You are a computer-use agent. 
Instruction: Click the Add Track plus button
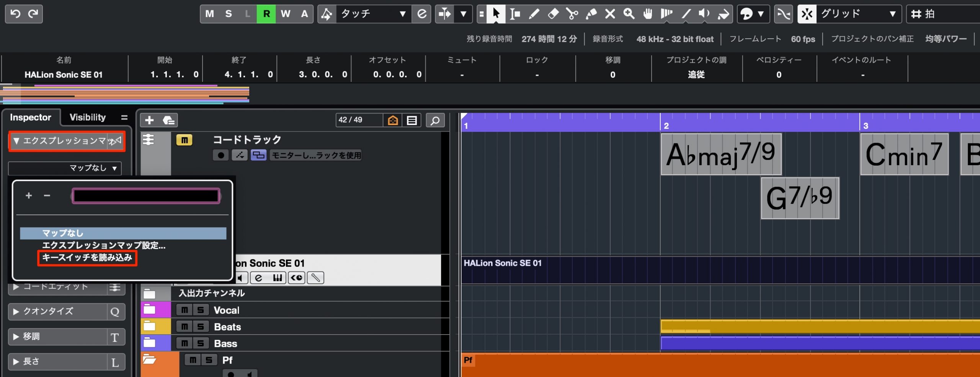149,120
